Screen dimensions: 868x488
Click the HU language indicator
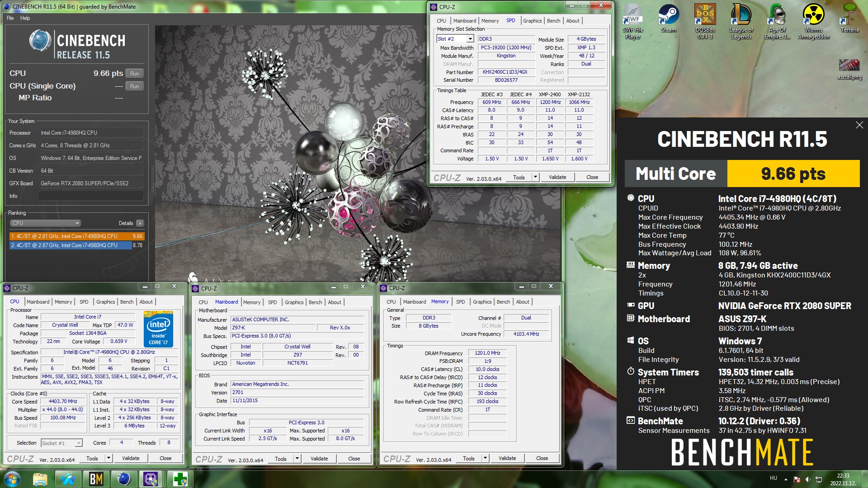pos(774,478)
